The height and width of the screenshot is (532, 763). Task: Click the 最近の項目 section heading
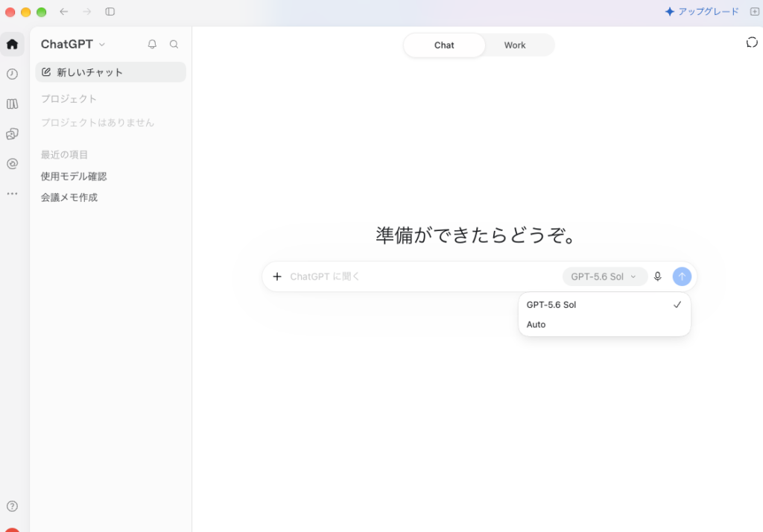tap(64, 155)
